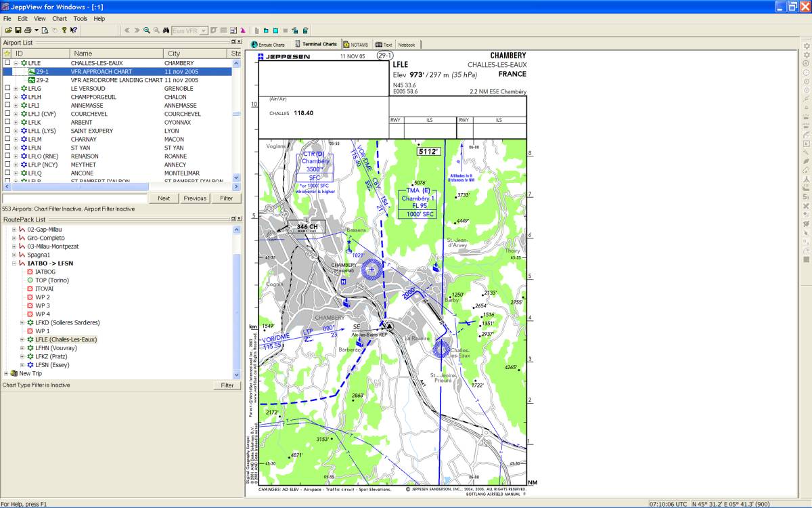Click the star favorites column header
Screen dimensions: 812x508
coord(7,53)
